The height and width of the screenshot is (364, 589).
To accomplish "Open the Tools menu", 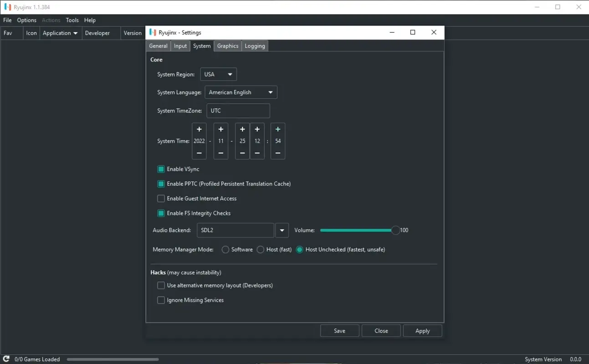I will pyautogui.click(x=72, y=20).
